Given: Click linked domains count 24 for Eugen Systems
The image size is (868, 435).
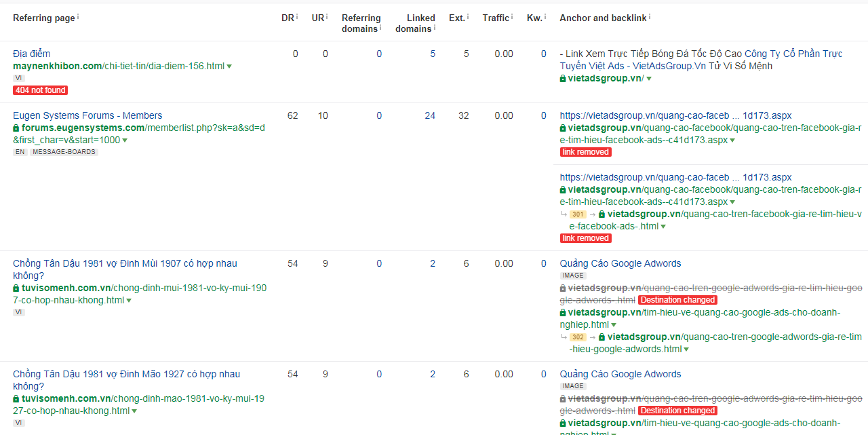Looking at the screenshot, I should [430, 115].
